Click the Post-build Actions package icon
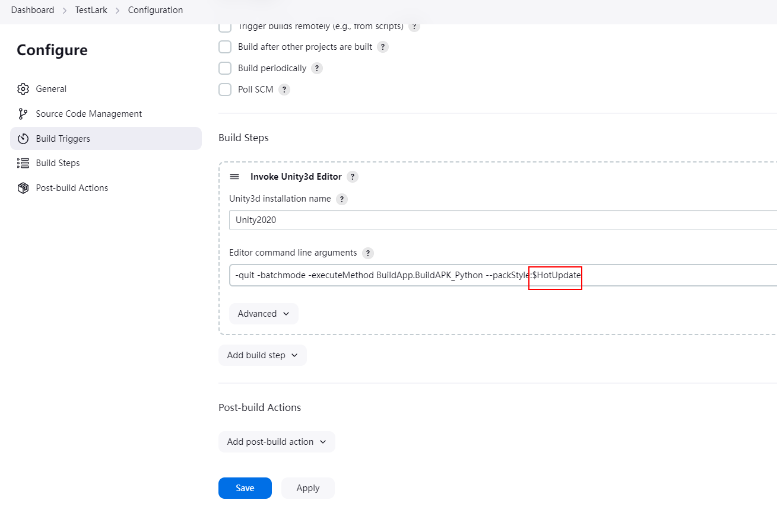This screenshot has width=777, height=532. (23, 188)
